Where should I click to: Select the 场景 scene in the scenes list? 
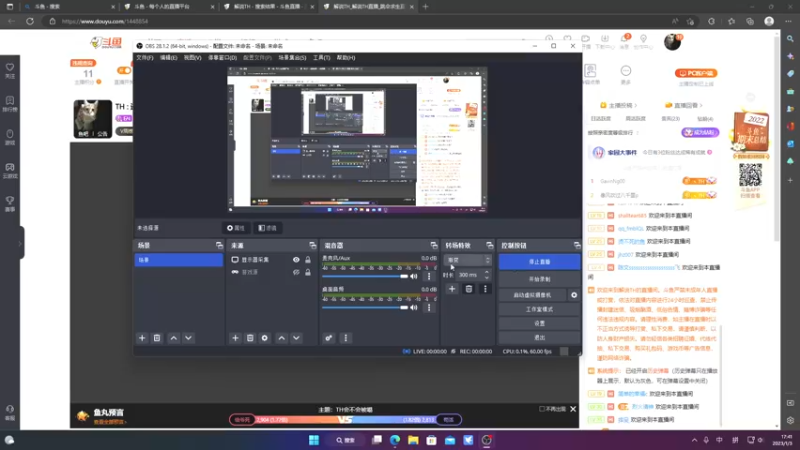point(179,260)
